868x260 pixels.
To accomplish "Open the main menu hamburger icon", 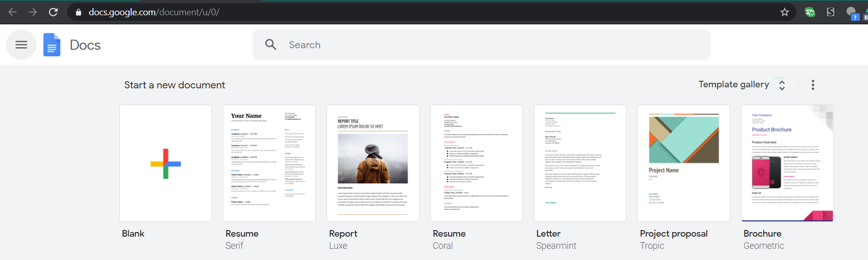I will [x=21, y=45].
